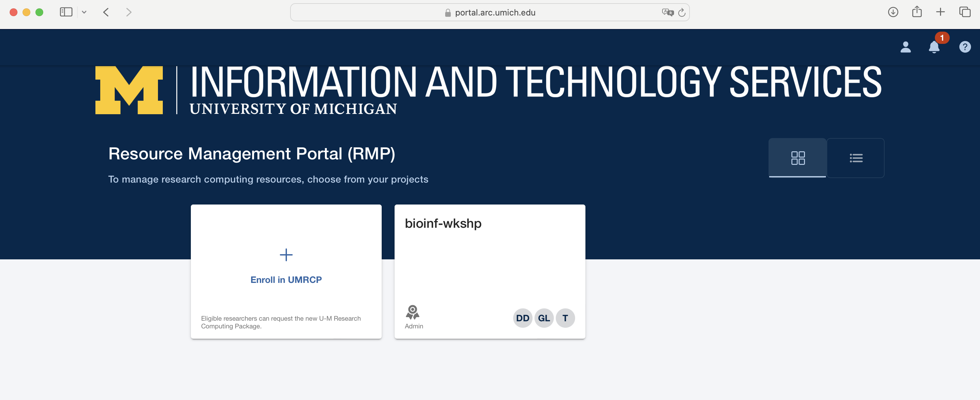Click the Safari downloads icon
This screenshot has width=980, height=400.
[x=893, y=12]
